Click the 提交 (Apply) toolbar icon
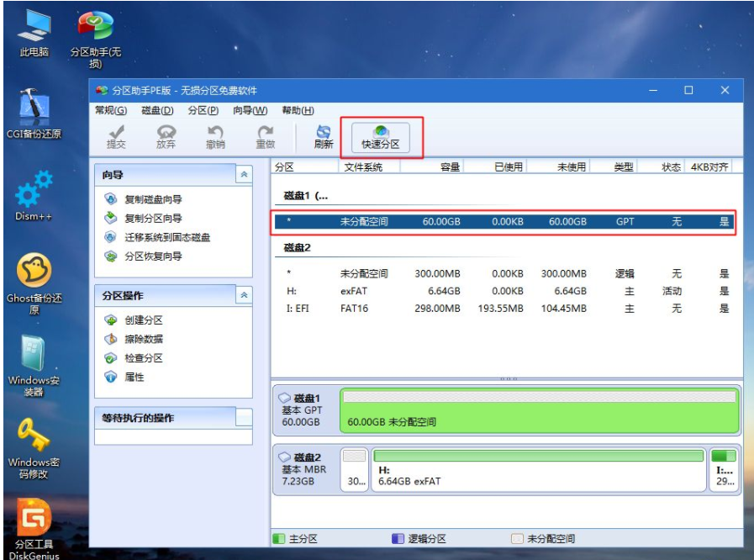 click(x=116, y=137)
